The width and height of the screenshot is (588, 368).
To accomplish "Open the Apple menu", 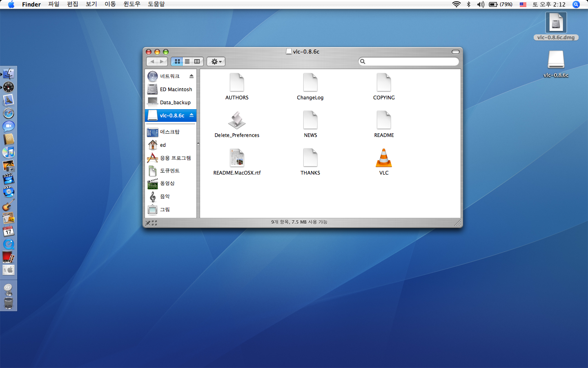I will (x=11, y=4).
